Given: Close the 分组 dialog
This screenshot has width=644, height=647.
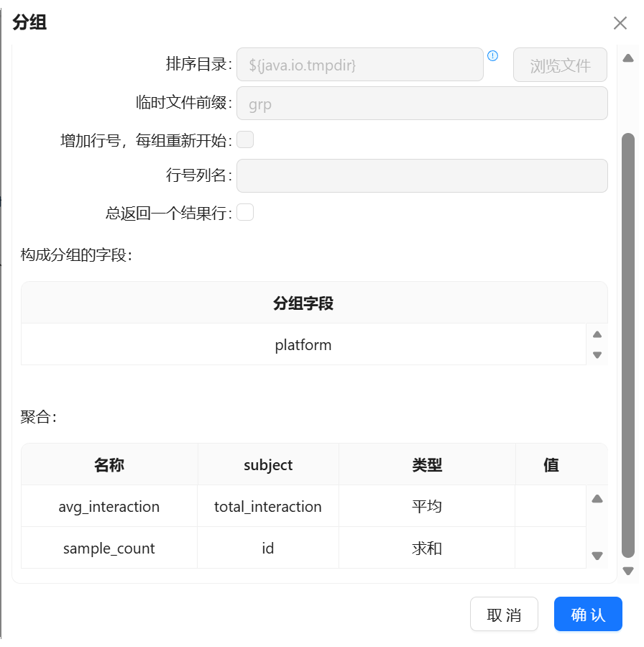Looking at the screenshot, I should tap(620, 23).
